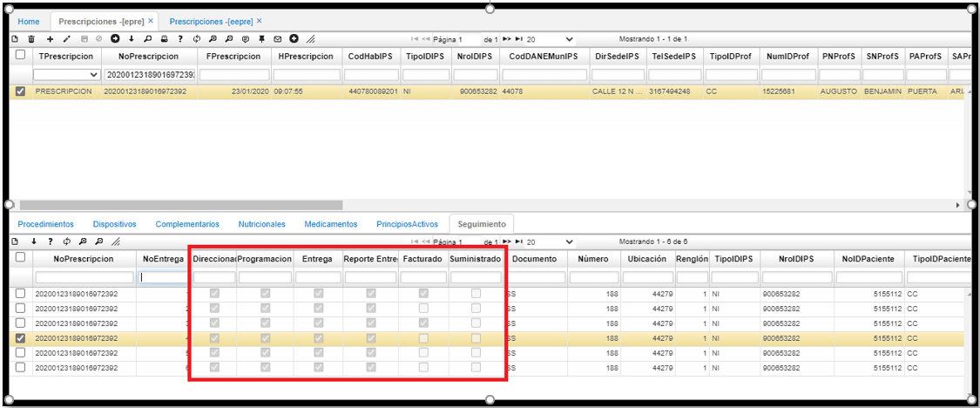Click the refresh icon in upper toolbar

pyautogui.click(x=196, y=39)
